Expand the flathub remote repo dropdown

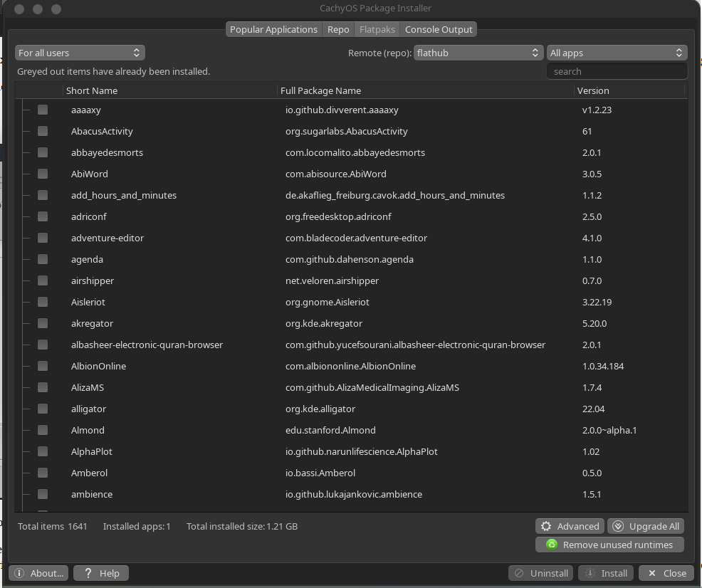click(x=478, y=53)
